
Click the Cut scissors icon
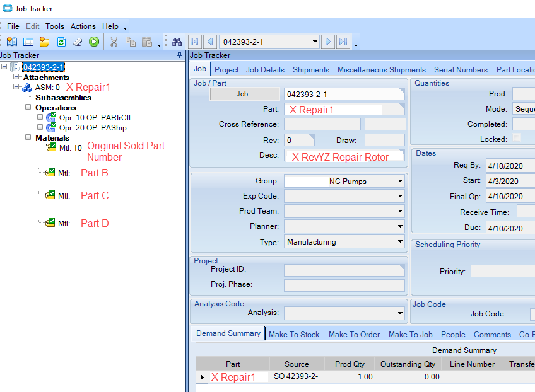pos(114,42)
